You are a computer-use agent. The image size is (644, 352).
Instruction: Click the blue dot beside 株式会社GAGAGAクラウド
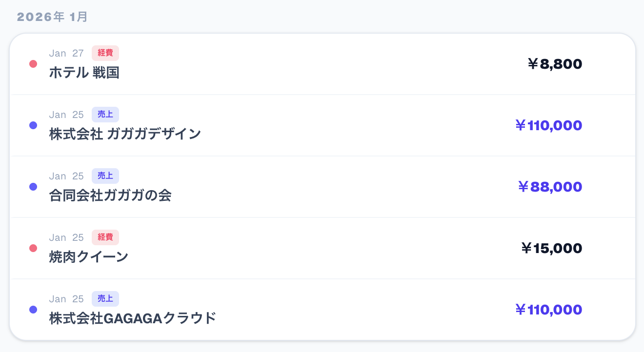pyautogui.click(x=33, y=310)
